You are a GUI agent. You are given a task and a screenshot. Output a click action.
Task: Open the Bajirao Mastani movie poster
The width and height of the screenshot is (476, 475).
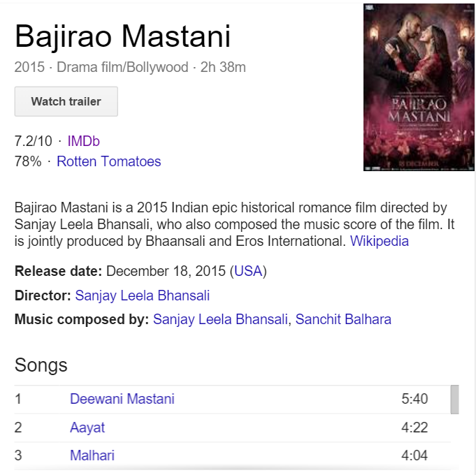click(419, 87)
